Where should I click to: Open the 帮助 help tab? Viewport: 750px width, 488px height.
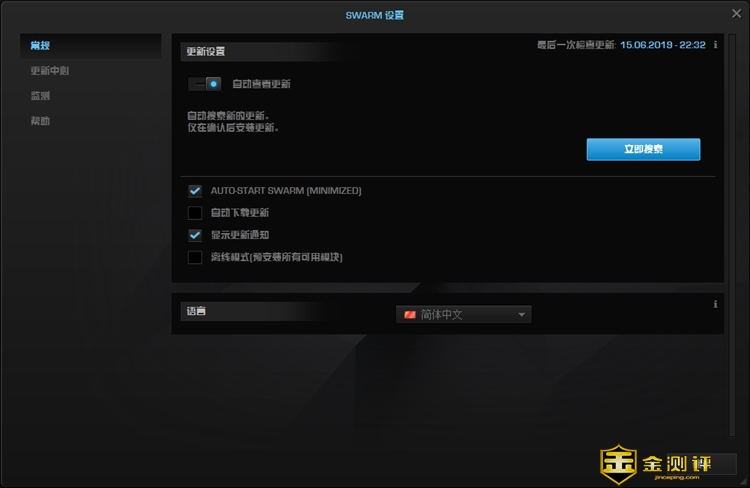point(40,121)
